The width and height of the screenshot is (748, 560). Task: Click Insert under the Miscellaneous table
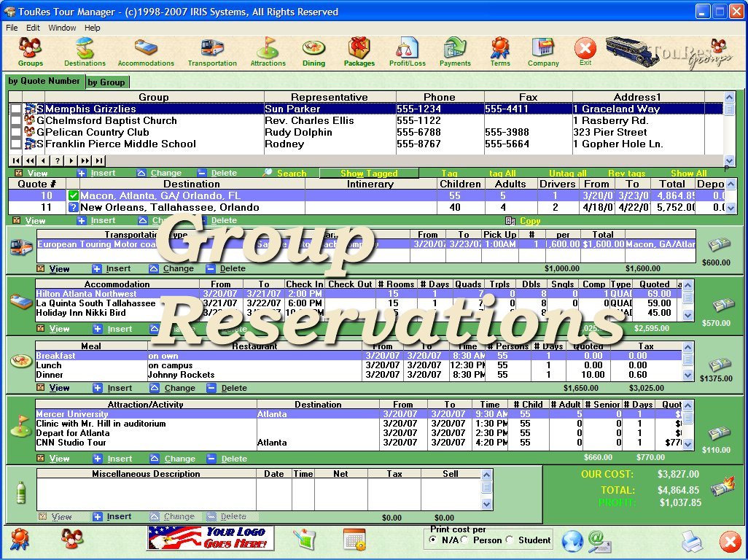(x=112, y=516)
